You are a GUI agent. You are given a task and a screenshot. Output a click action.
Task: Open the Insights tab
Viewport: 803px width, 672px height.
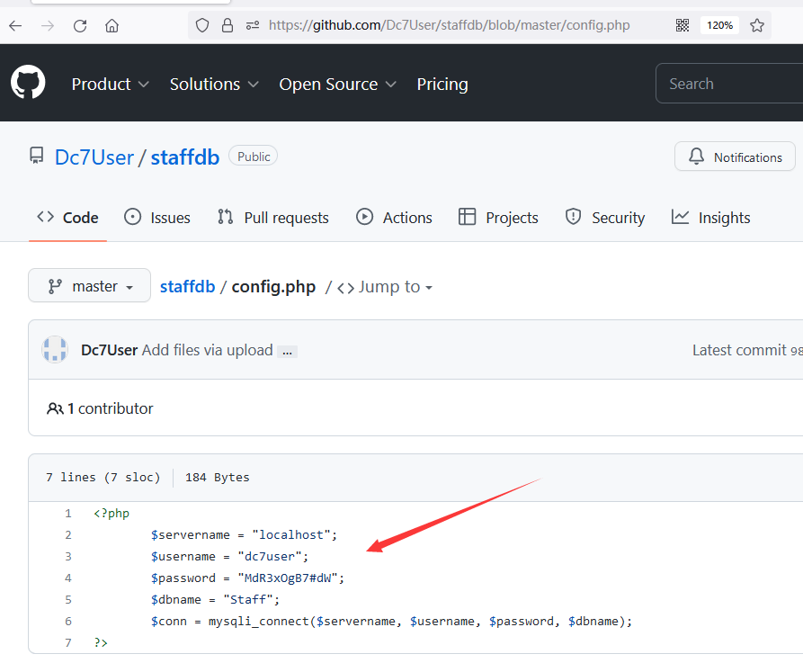[x=710, y=218]
